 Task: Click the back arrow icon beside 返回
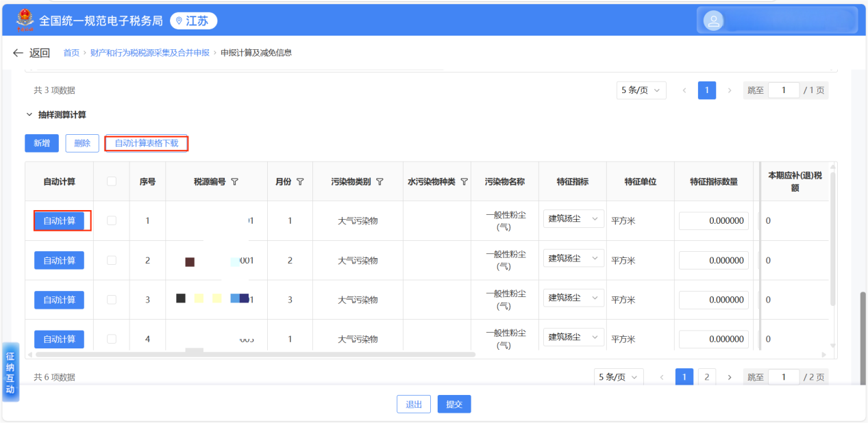click(18, 53)
